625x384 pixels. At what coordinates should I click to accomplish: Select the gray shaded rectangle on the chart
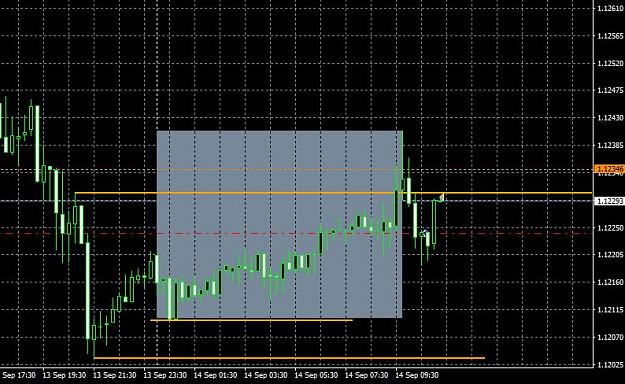tap(279, 224)
